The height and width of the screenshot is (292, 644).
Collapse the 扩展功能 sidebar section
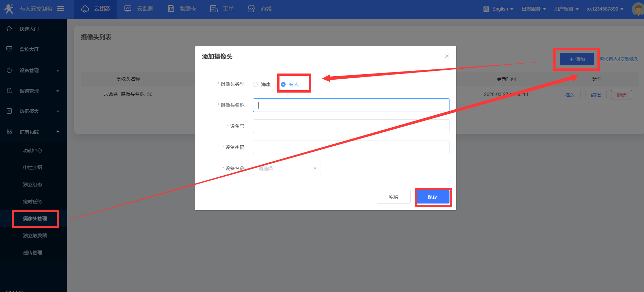pos(33,132)
